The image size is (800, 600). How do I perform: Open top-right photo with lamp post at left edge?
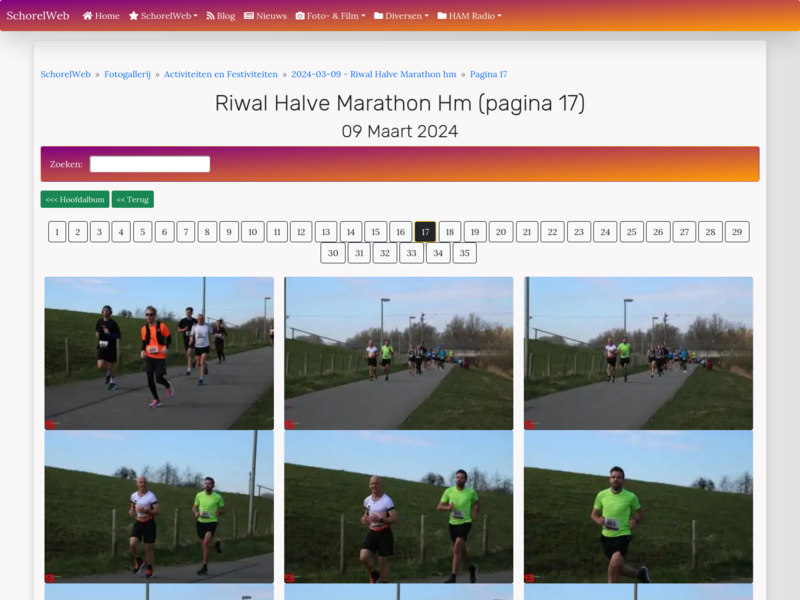638,353
